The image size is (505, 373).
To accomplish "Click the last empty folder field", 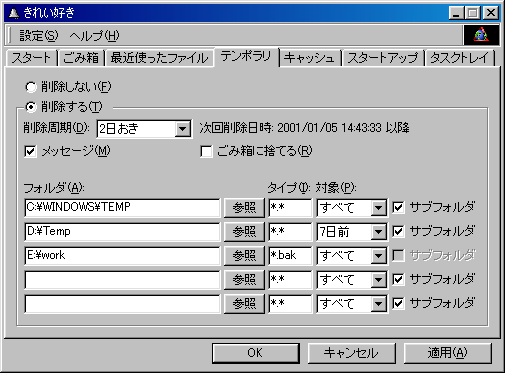I will [x=122, y=304].
